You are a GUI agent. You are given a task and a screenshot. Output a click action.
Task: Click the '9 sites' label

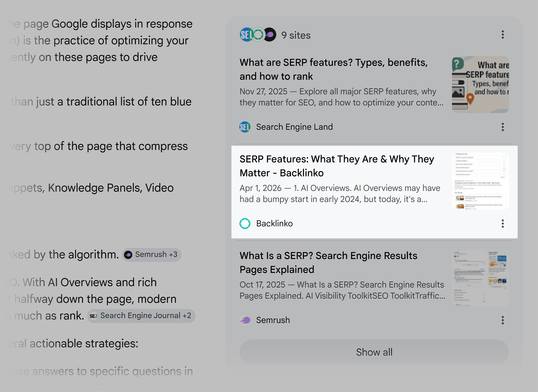tap(296, 35)
